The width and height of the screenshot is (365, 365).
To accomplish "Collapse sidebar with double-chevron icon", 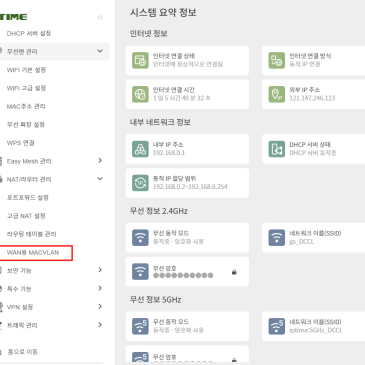I will (x=100, y=17).
